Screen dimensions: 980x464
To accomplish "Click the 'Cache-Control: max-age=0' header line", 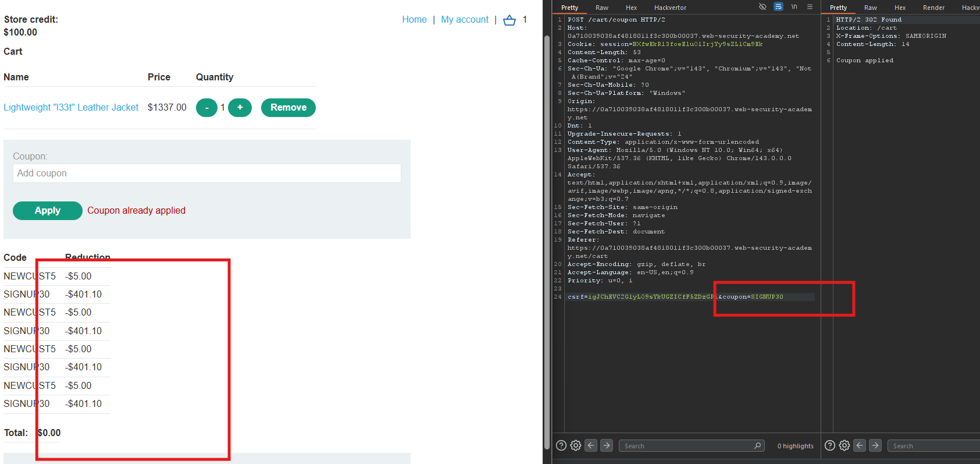I will tap(616, 61).
